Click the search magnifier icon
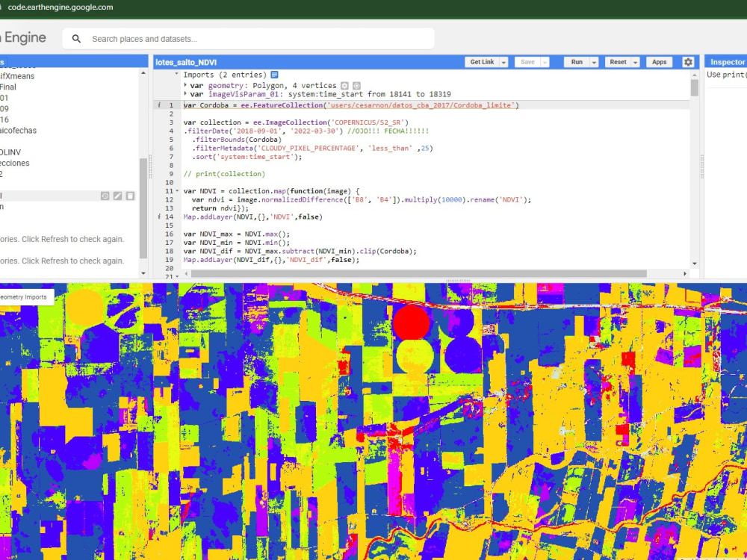This screenshot has width=747, height=560. click(75, 38)
